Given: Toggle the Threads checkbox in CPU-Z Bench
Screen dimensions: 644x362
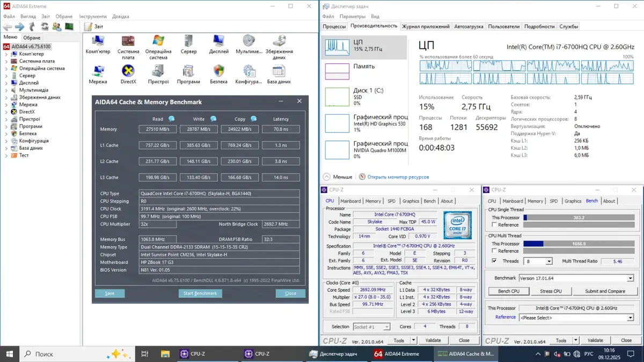Looking at the screenshot, I should click(x=494, y=261).
